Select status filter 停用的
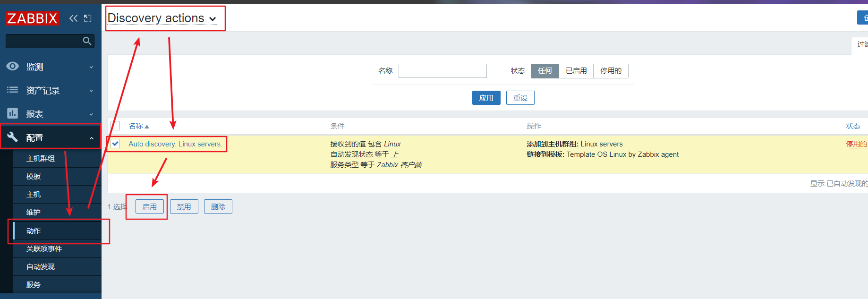Image resolution: width=868 pixels, height=299 pixels. click(x=611, y=71)
